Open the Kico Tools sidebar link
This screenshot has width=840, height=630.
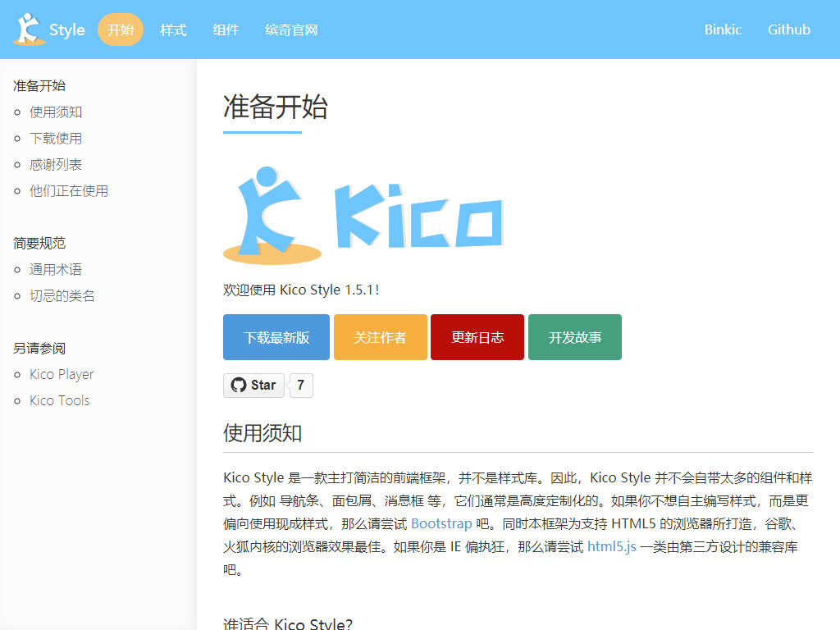point(59,400)
